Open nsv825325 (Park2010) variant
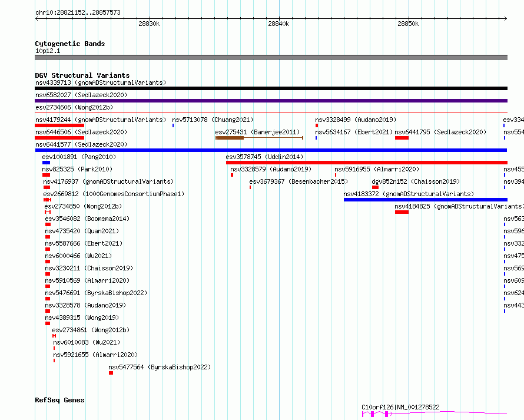This screenshot has height=420, width=524. [x=77, y=169]
